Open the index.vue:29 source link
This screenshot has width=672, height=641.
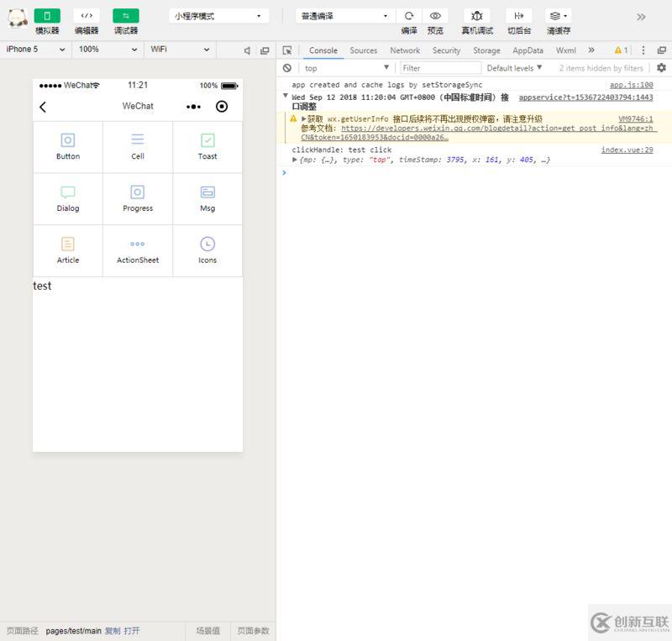(x=627, y=150)
